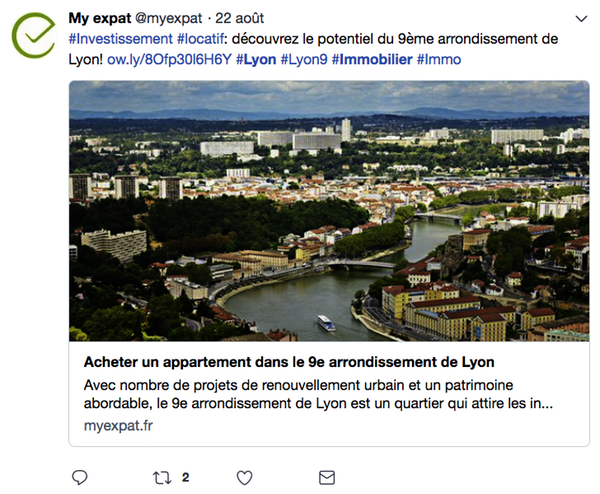Open the Lyon aerial photo preview
This screenshot has width=600, height=494.
point(329,211)
